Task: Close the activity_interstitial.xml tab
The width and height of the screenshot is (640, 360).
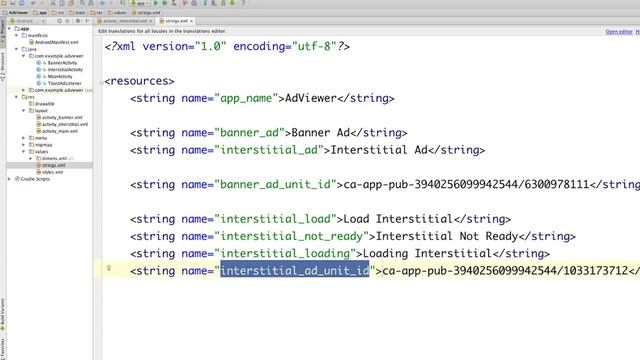Action: coord(151,21)
